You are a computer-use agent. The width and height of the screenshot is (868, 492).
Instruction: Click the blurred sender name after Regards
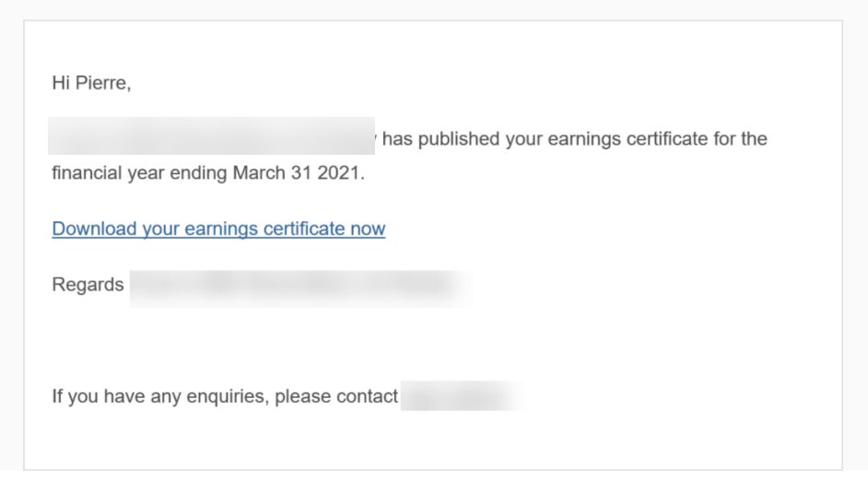pyautogui.click(x=300, y=287)
